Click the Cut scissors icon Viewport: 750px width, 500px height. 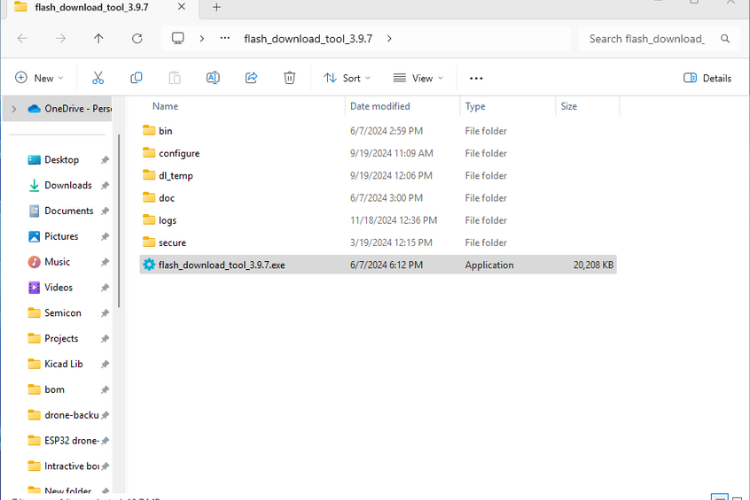(x=98, y=78)
